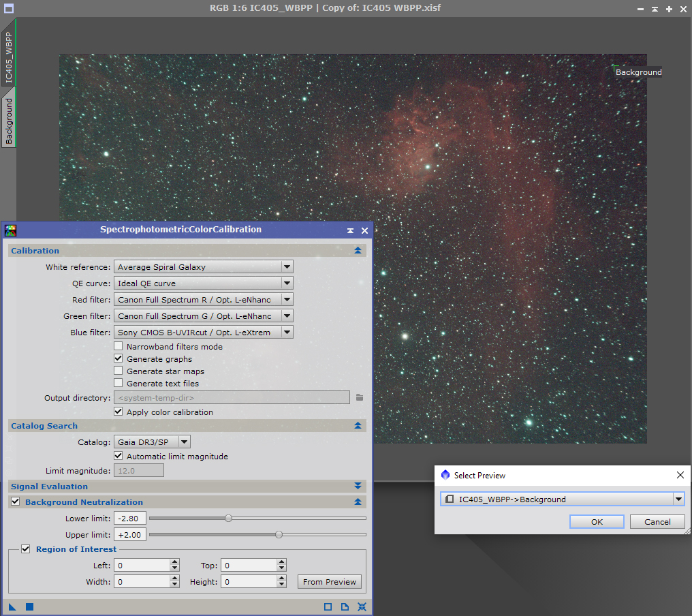Expand the Signal Evaluation section
This screenshot has height=616, width=692.
pos(358,487)
